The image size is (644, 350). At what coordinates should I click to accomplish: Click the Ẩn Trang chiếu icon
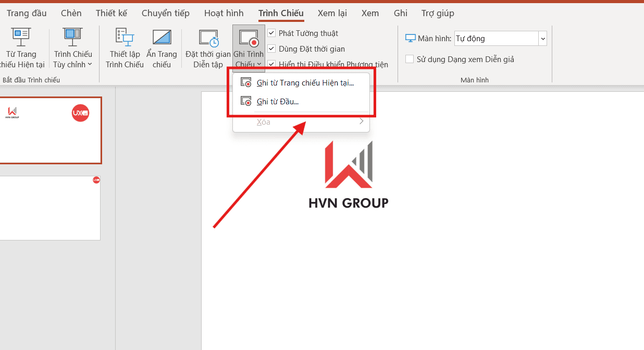[x=162, y=37]
